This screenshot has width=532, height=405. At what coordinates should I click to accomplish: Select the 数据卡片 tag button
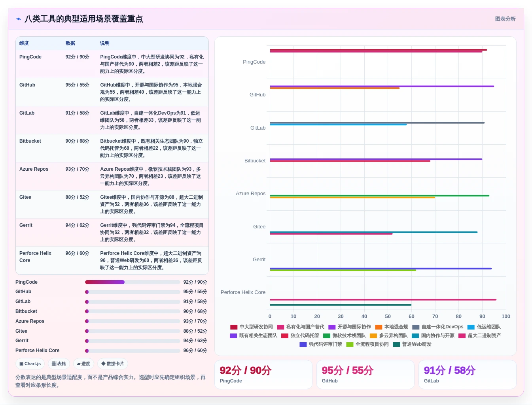coord(113,364)
